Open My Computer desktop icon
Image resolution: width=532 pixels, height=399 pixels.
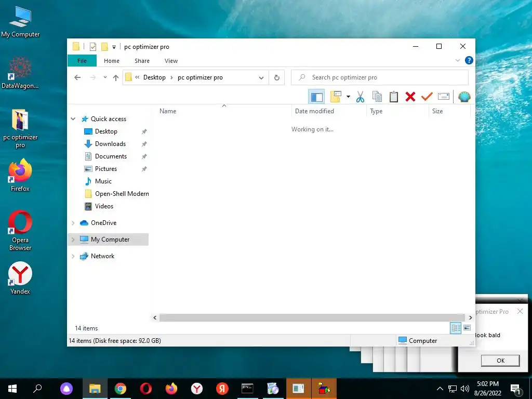(20, 22)
